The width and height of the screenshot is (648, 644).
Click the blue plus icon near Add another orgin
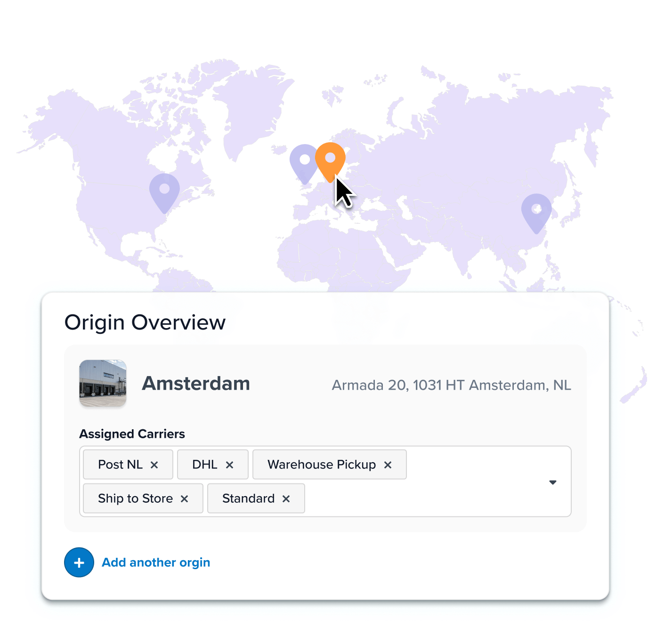click(79, 562)
